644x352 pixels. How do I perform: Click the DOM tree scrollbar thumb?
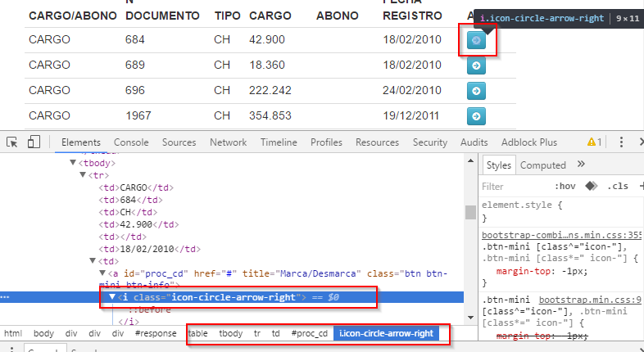470,213
